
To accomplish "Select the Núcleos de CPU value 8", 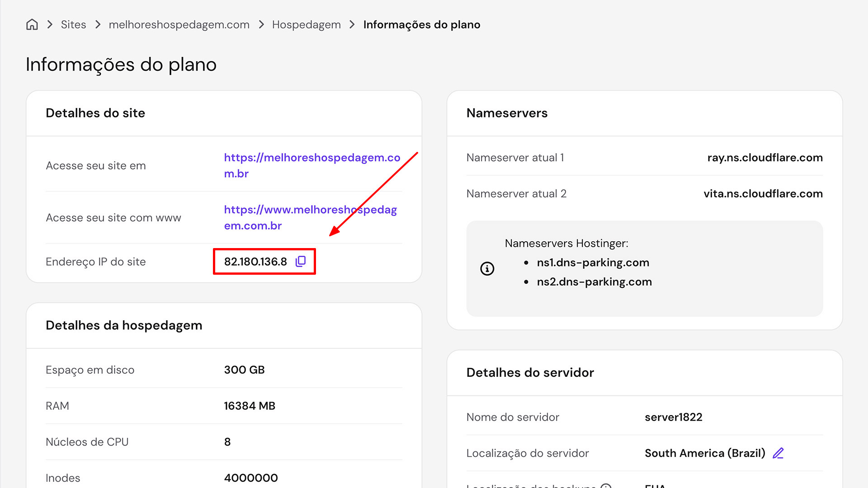I will pos(227,442).
